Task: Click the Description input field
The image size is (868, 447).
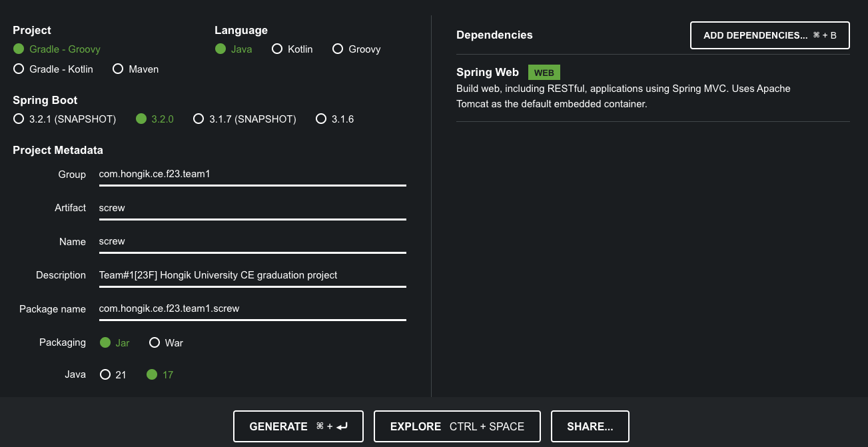Action: pos(252,275)
